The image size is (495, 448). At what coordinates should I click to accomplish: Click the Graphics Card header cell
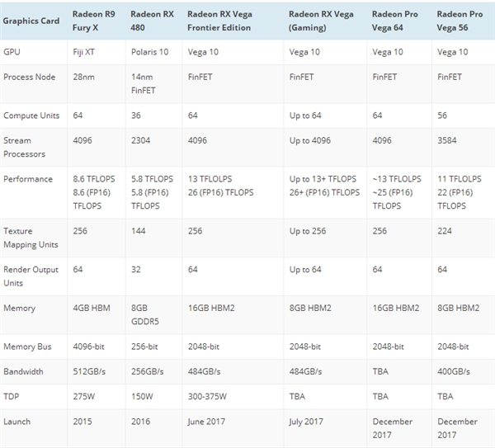pos(31,21)
